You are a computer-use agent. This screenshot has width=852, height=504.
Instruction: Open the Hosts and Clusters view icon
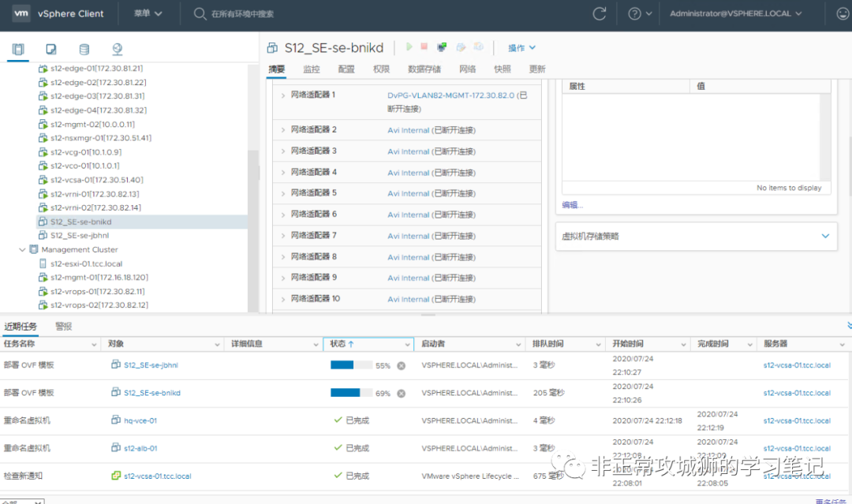pos(18,50)
